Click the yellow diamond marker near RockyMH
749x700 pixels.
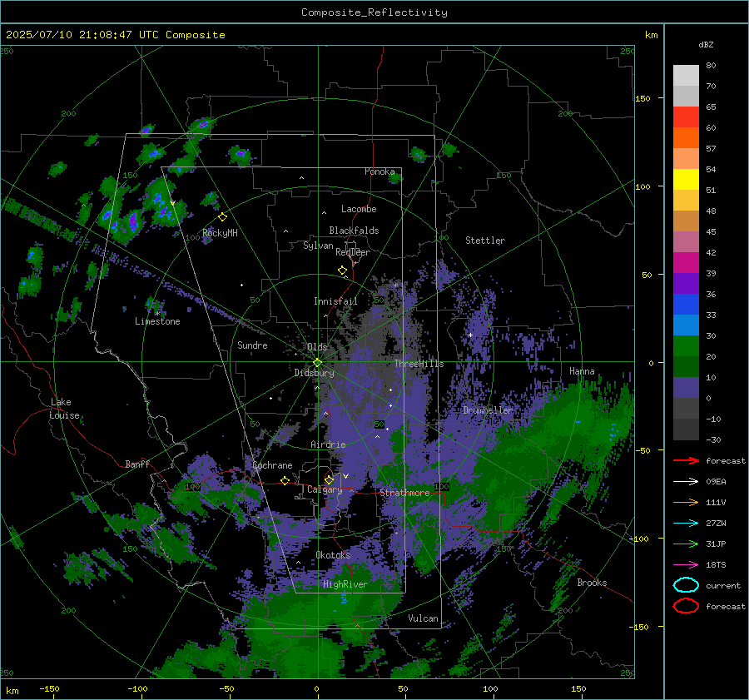point(222,217)
